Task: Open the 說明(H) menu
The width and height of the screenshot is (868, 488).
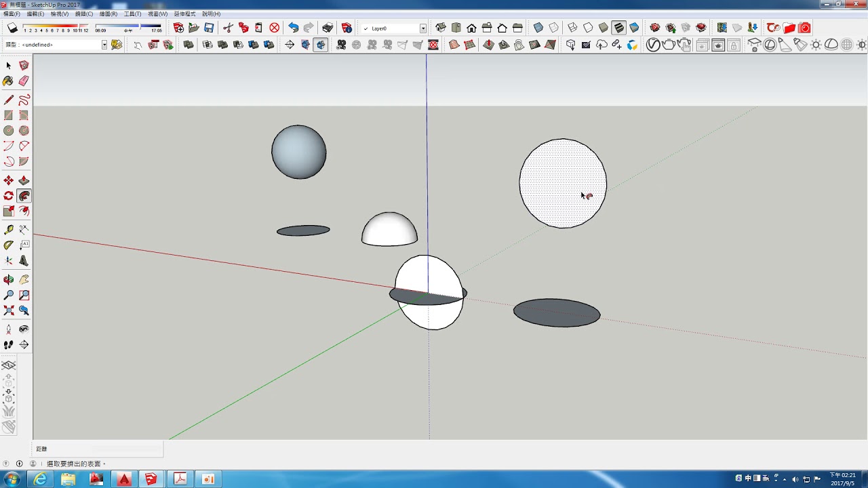Action: point(212,14)
